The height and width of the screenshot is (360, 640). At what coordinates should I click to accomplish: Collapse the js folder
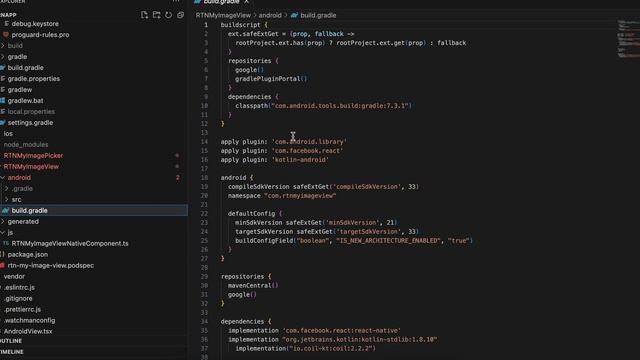[10, 233]
